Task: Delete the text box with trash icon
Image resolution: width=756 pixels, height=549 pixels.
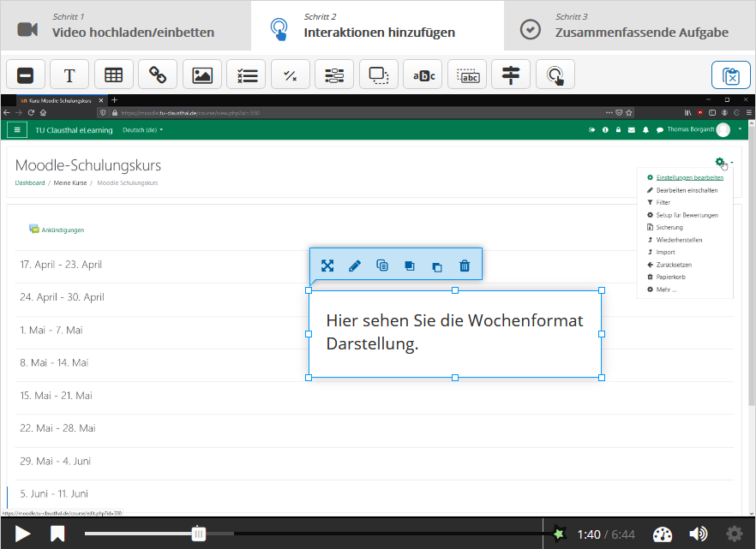Action: coord(465,266)
